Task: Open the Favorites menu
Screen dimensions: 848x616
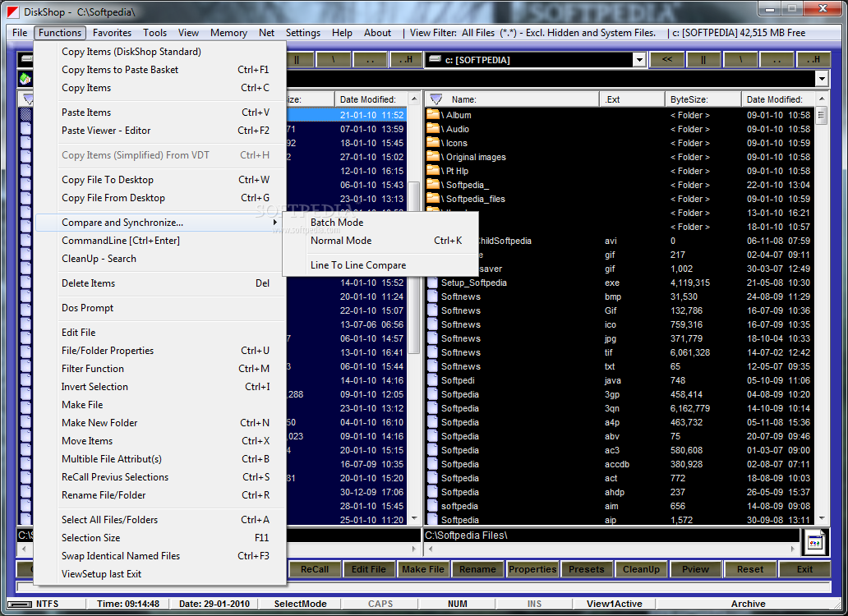Action: (x=112, y=32)
